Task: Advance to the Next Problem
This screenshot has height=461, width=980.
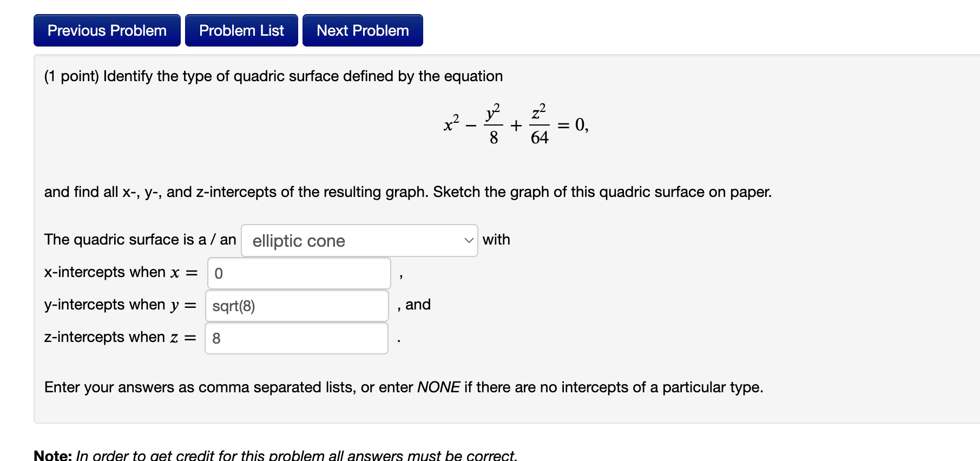Action: point(363,31)
